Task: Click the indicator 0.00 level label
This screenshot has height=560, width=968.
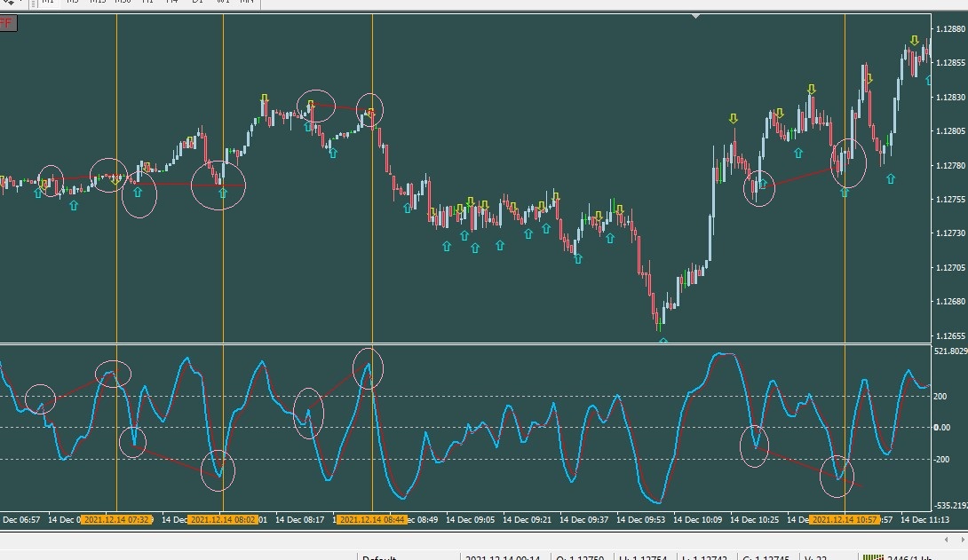Action: point(942,428)
